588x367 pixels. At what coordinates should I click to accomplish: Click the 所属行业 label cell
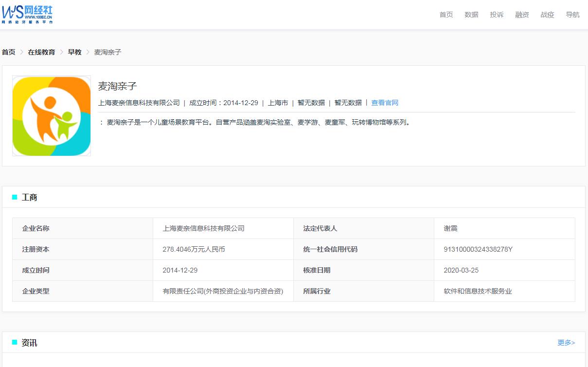pos(364,291)
